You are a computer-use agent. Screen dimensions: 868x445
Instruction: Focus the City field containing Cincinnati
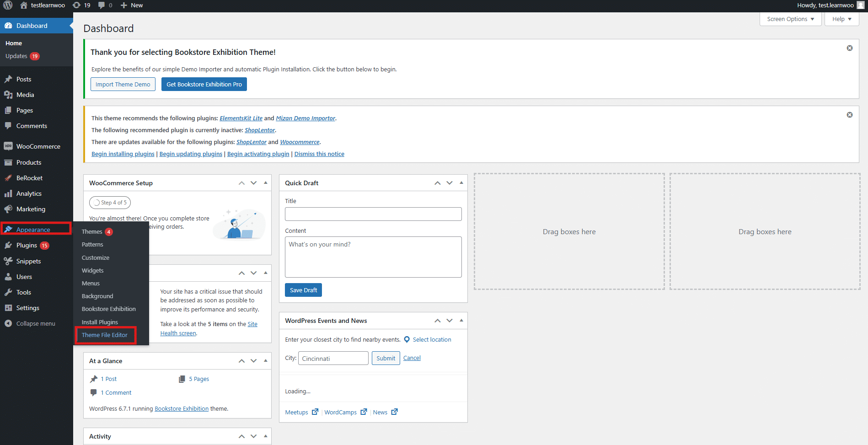point(333,358)
